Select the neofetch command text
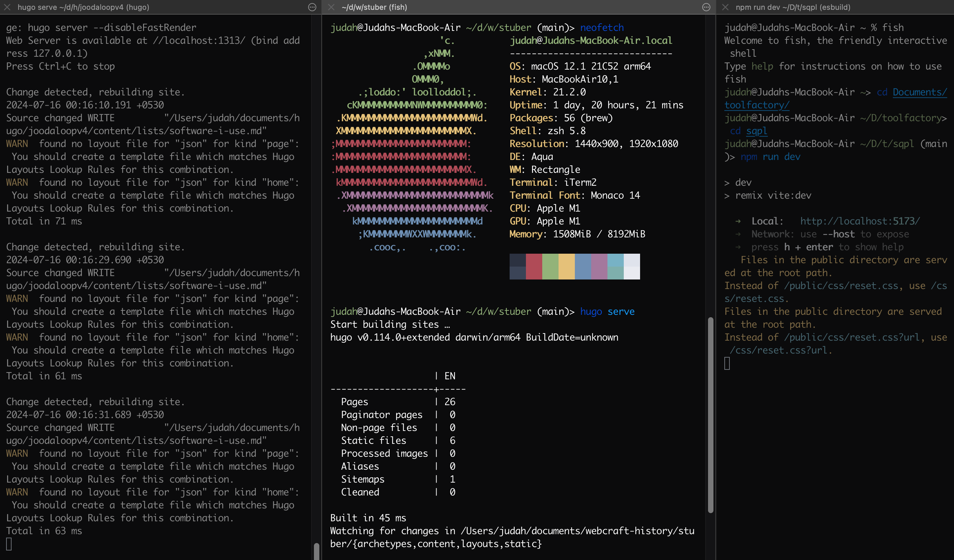Image resolution: width=954 pixels, height=560 pixels. click(602, 27)
